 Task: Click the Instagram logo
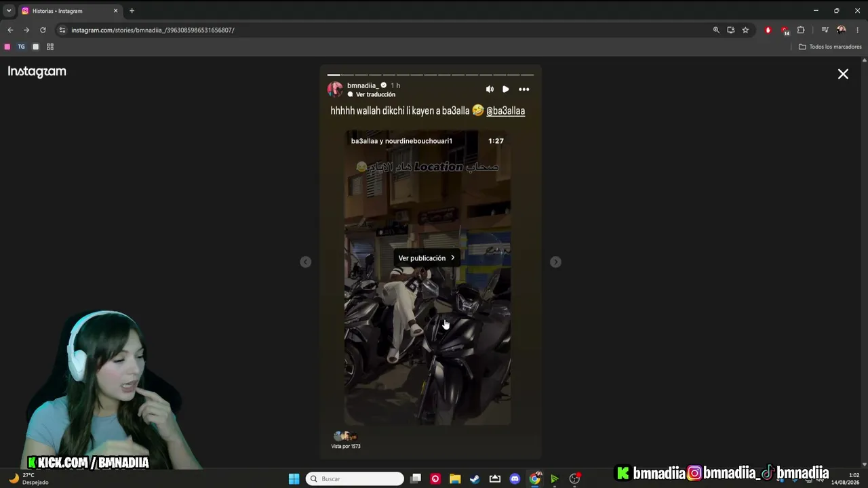(37, 72)
